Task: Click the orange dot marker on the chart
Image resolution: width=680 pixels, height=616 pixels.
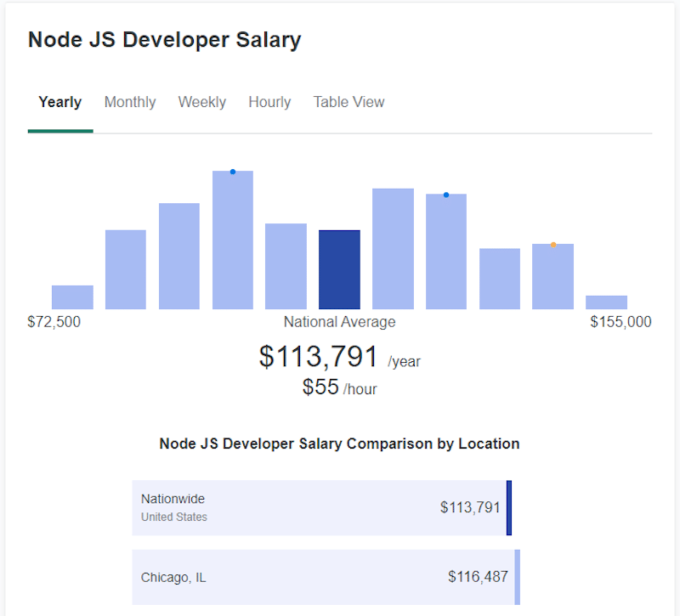Action: click(552, 245)
